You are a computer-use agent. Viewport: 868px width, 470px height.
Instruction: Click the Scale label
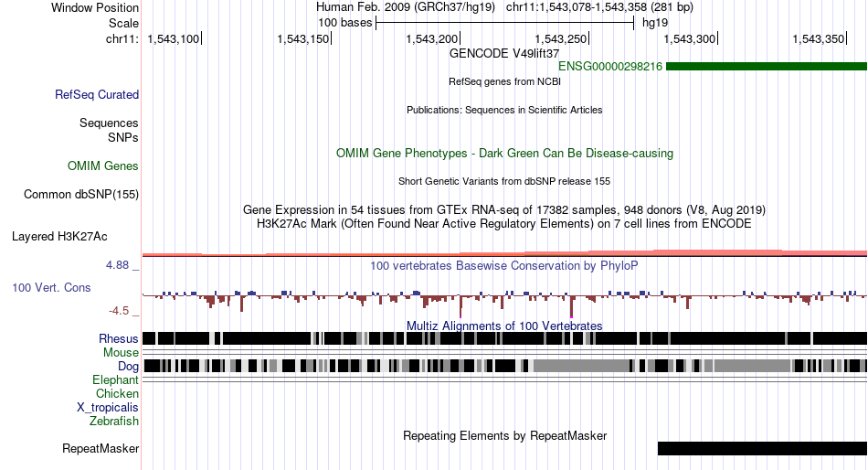tap(123, 23)
